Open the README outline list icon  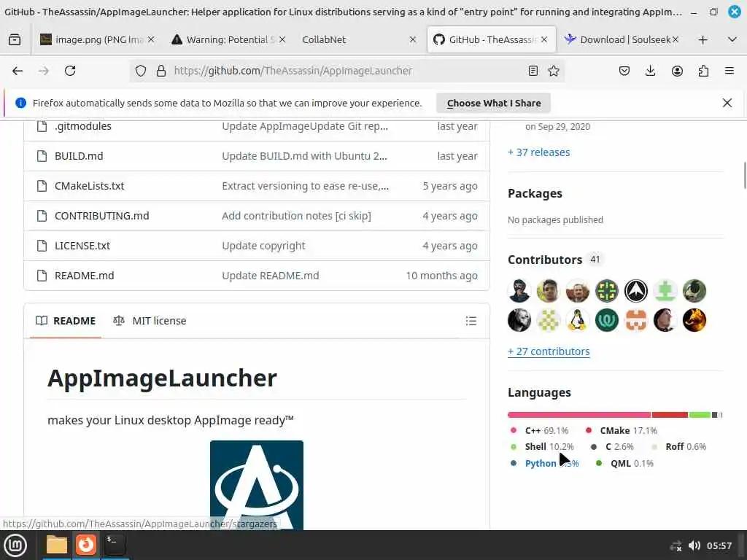(x=471, y=321)
